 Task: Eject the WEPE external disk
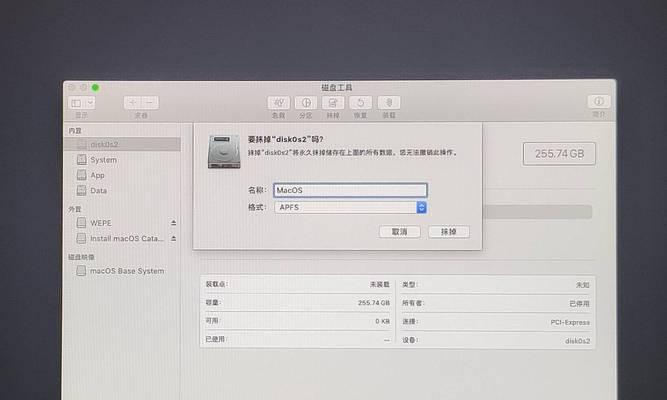coord(174,223)
